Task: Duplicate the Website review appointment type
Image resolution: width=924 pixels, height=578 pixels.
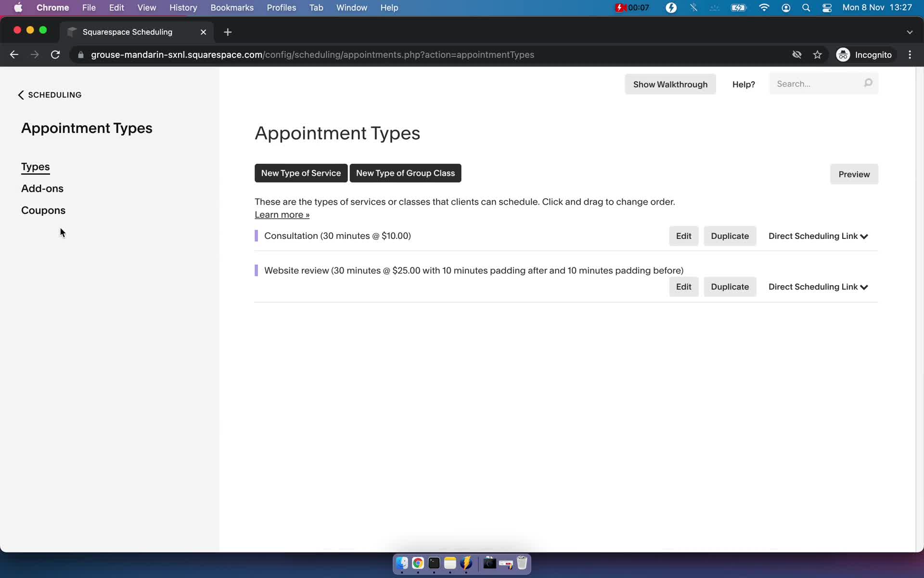Action: tap(730, 287)
